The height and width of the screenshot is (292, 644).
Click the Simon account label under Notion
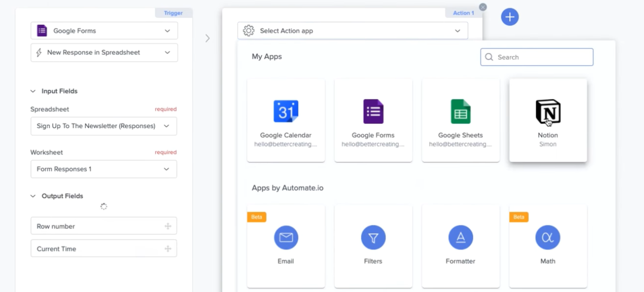pyautogui.click(x=548, y=144)
